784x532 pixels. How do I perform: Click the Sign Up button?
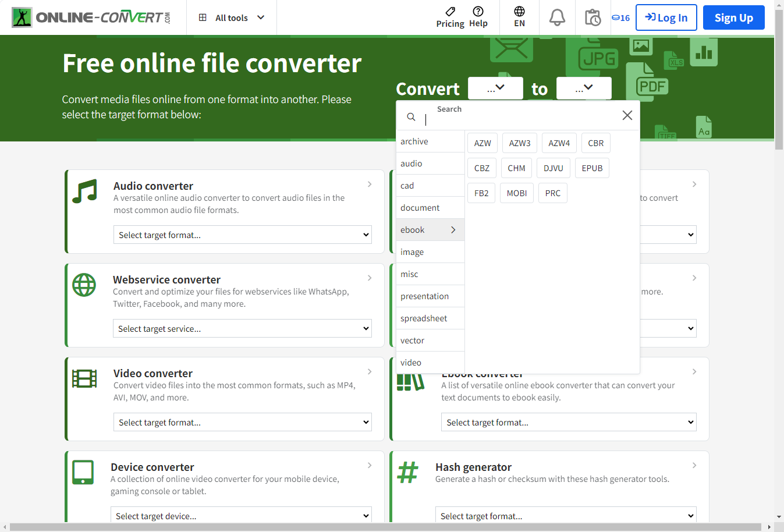733,17
